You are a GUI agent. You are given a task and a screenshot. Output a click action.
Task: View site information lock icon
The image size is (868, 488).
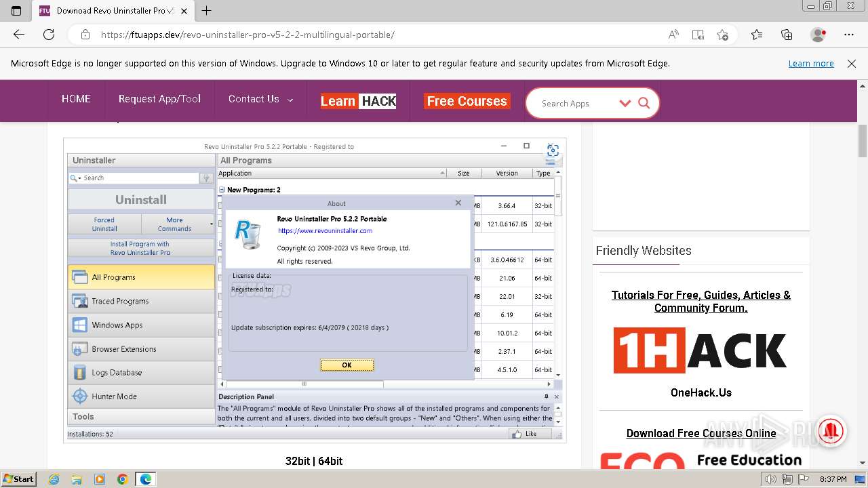(x=85, y=35)
